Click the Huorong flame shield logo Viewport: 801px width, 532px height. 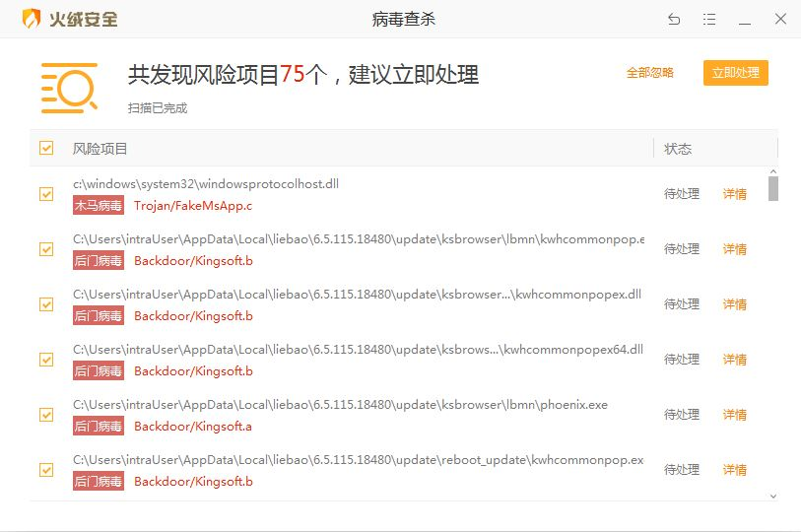pyautogui.click(x=32, y=19)
